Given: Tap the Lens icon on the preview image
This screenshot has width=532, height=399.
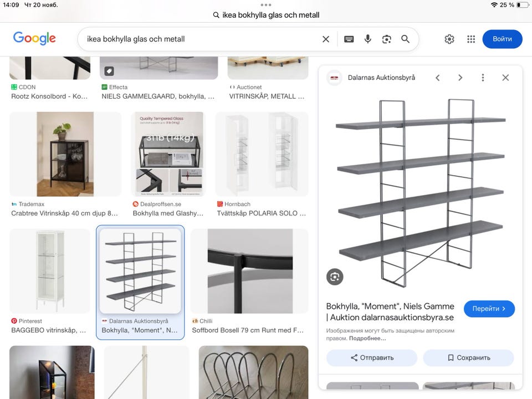Looking at the screenshot, I should pyautogui.click(x=335, y=277).
